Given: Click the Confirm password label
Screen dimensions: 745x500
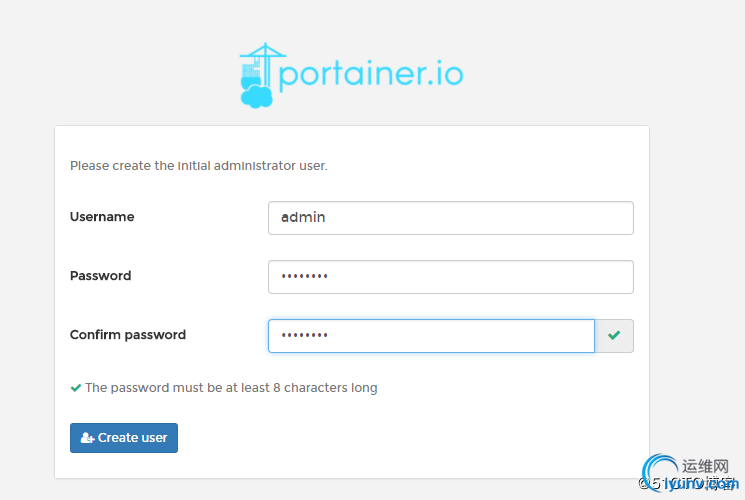Looking at the screenshot, I should 128,335.
